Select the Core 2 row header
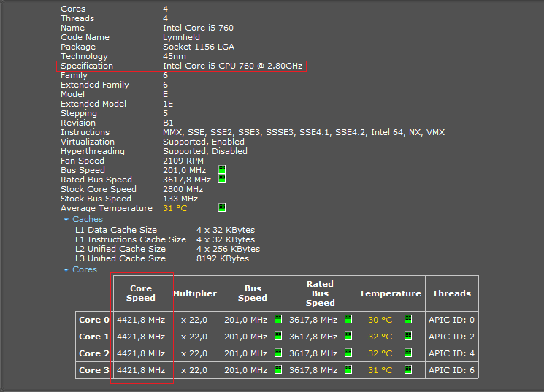The image size is (544, 392). point(94,353)
